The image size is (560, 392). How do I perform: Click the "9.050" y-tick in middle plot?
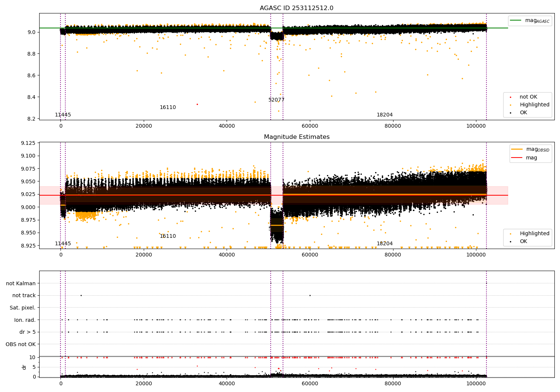pos(29,182)
